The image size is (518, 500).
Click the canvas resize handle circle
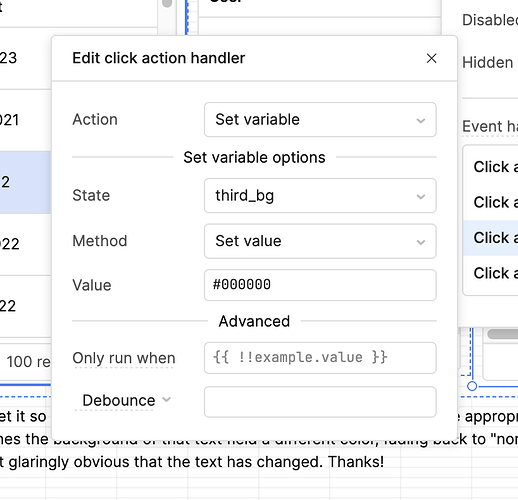472,386
